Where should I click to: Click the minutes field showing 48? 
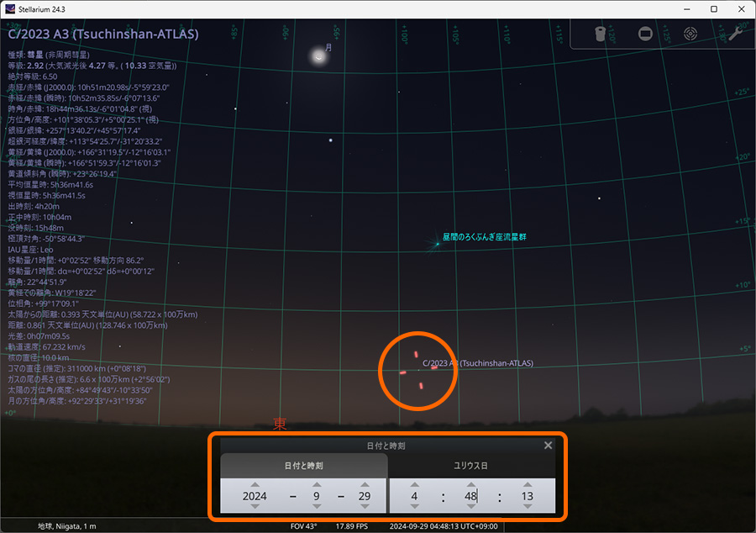point(470,496)
